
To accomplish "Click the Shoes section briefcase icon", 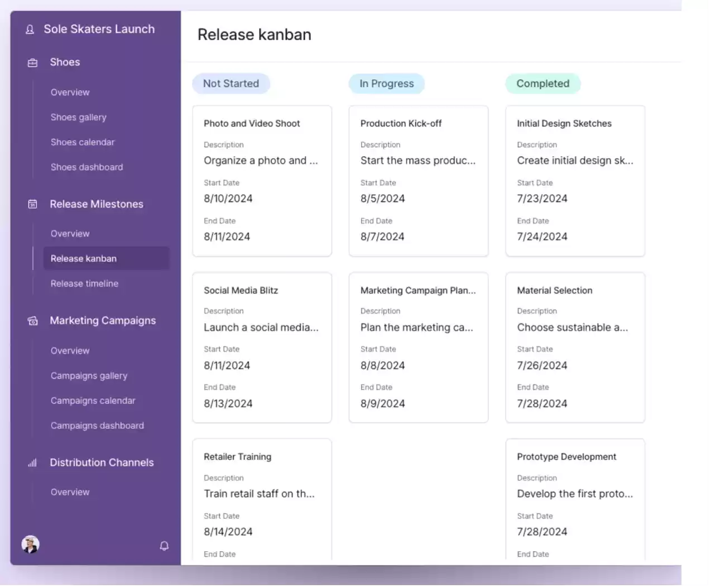I will [x=33, y=63].
